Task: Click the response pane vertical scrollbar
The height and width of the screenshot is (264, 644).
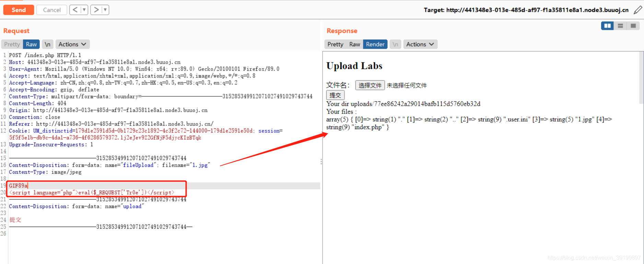Action: (641, 78)
